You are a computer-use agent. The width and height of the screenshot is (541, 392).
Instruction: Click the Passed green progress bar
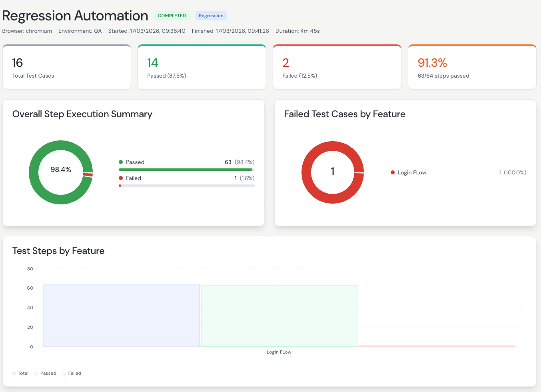pos(186,170)
